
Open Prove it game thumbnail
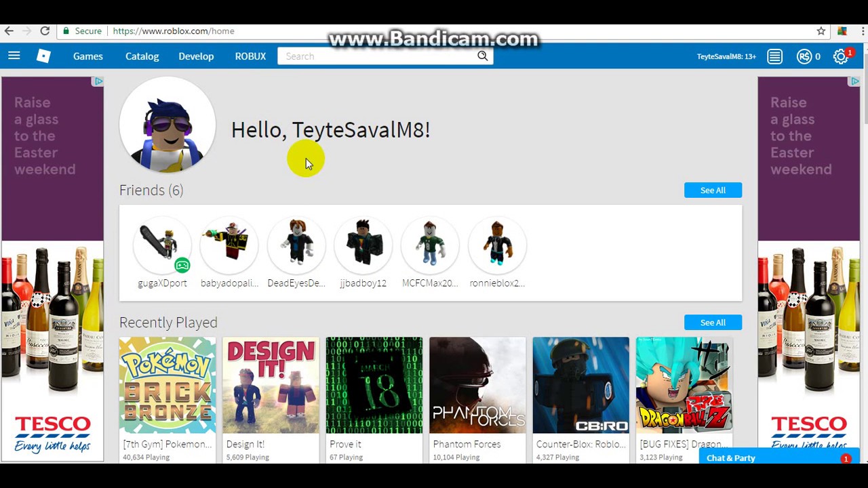(374, 385)
